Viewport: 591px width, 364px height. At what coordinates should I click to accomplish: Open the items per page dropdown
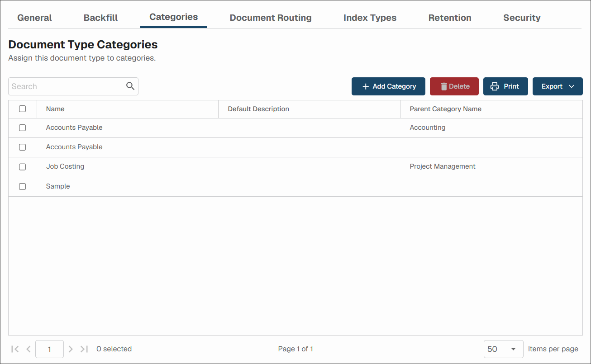[503, 349]
